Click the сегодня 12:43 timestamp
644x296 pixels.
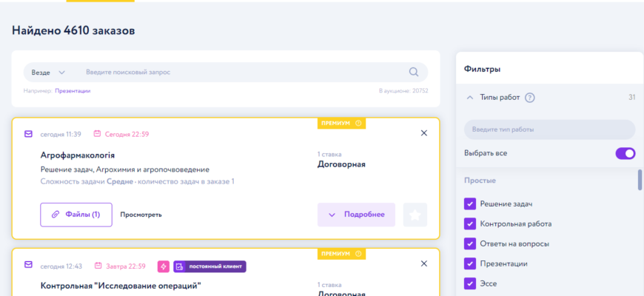click(x=61, y=266)
